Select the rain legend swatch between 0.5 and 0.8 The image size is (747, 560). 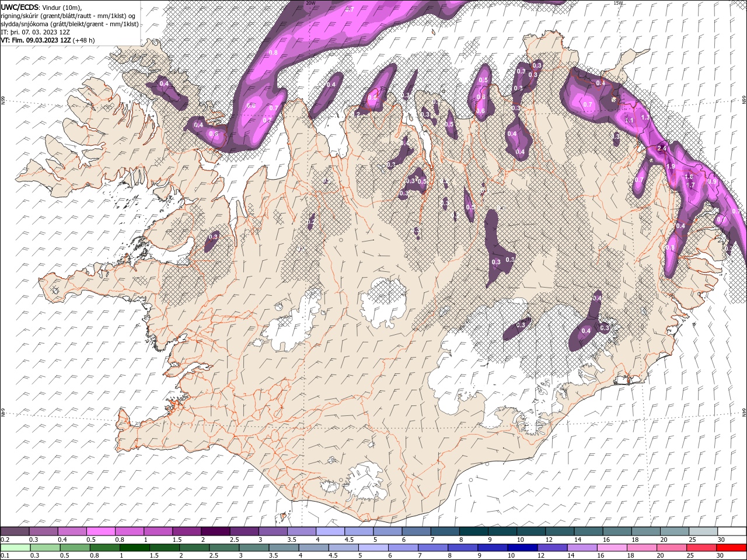click(x=75, y=548)
